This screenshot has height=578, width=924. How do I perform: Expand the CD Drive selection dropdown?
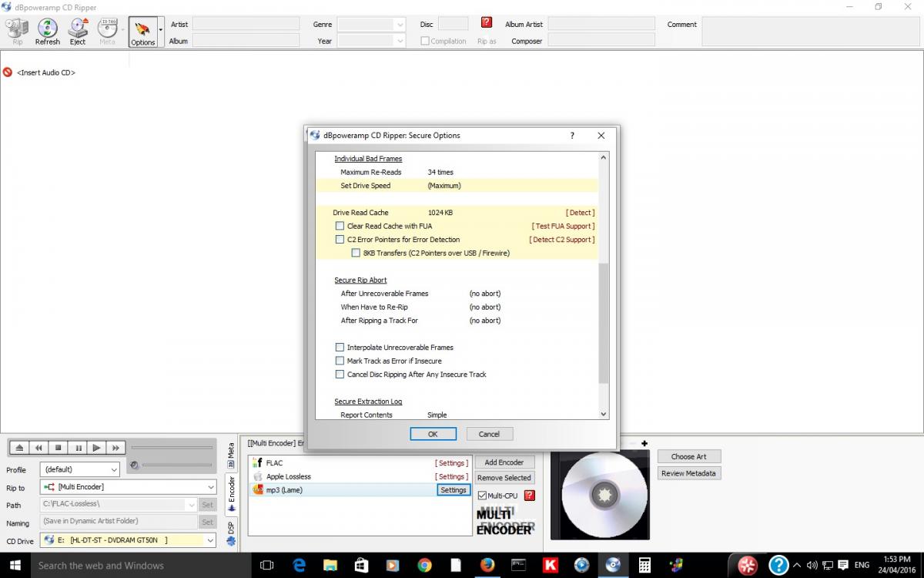[129, 540]
